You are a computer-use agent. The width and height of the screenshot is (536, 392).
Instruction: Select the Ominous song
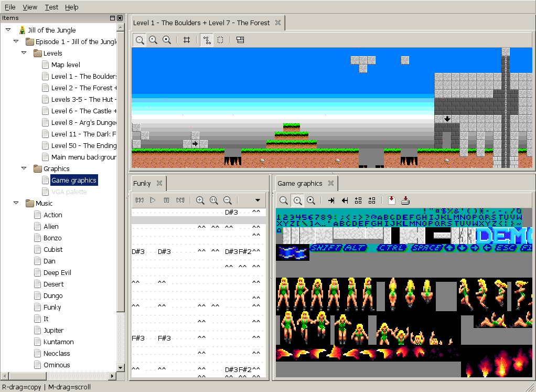57,365
